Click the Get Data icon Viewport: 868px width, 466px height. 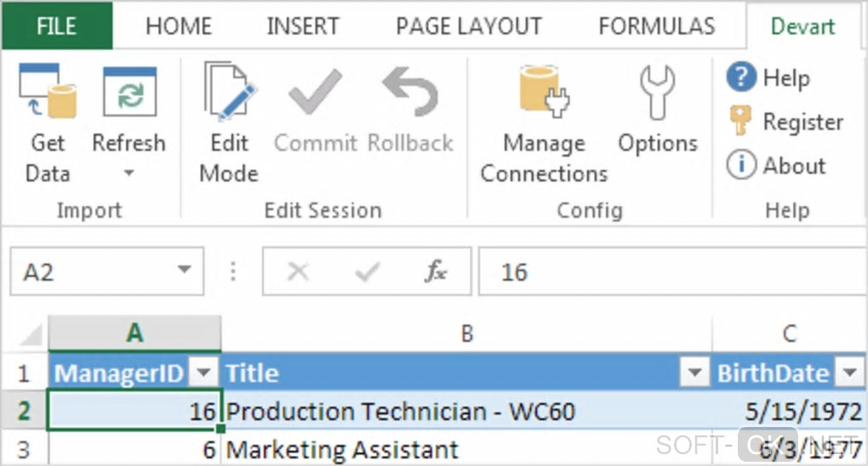coord(48,94)
